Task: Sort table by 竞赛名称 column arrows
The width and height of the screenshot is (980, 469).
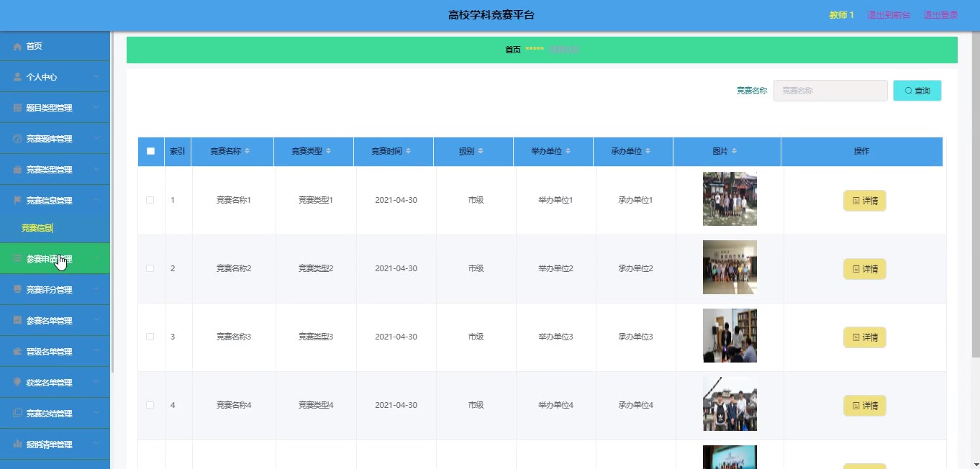Action: pos(248,151)
